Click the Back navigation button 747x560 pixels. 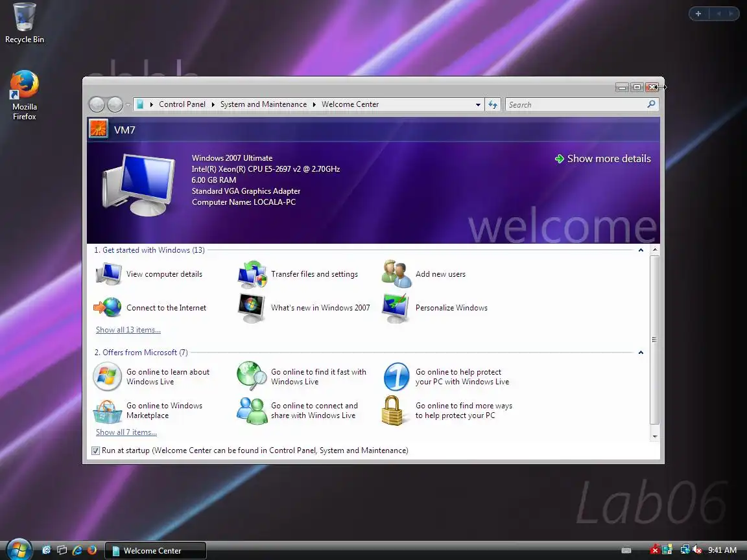pyautogui.click(x=97, y=104)
